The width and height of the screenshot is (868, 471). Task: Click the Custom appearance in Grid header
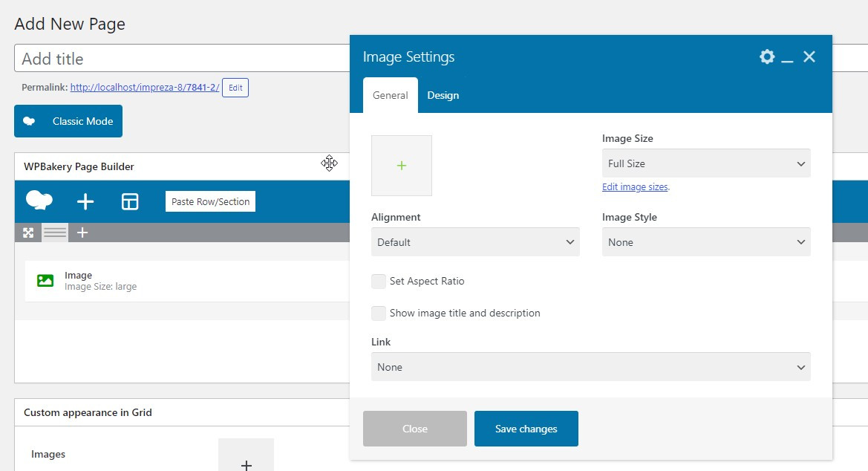tap(182, 413)
